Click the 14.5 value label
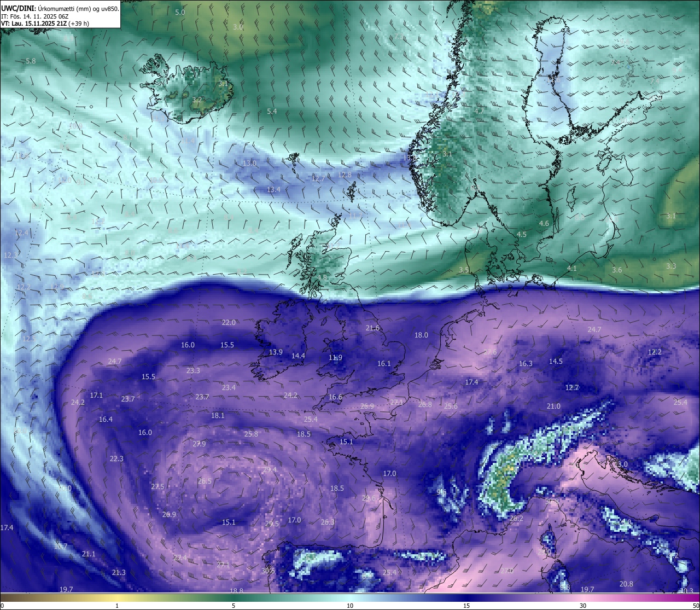 [556, 362]
